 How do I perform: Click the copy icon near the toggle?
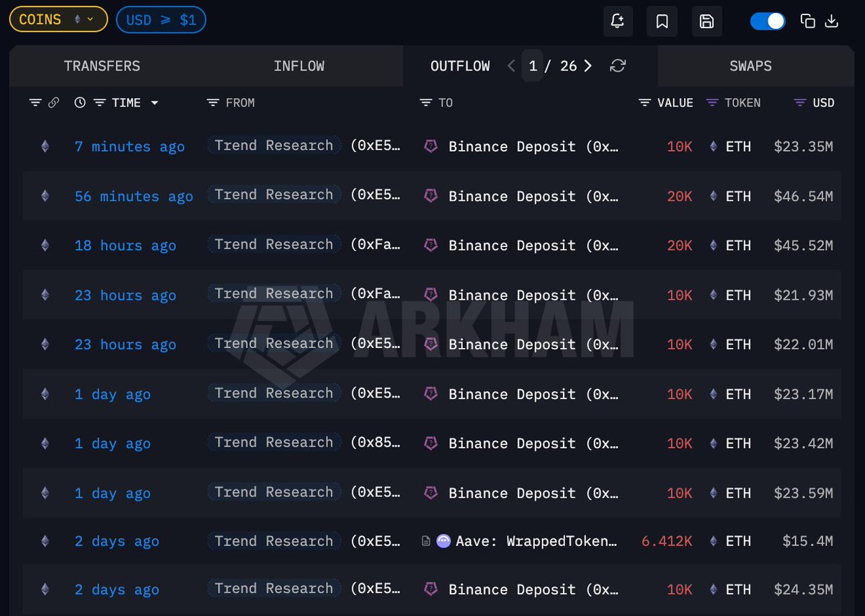[808, 21]
